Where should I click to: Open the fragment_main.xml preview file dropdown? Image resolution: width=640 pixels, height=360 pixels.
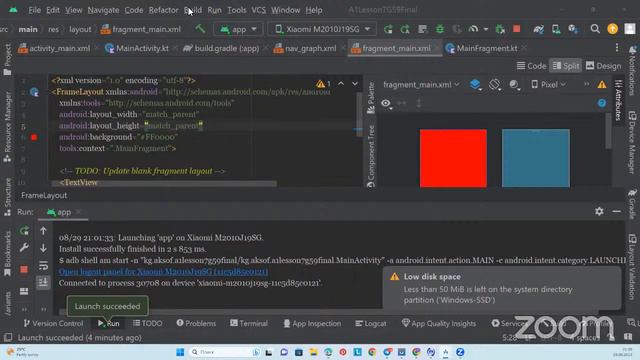click(421, 84)
